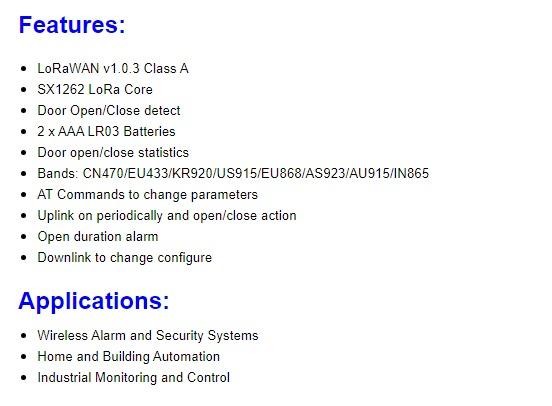Select the Door open/close statistics line
552x406 pixels.
point(113,152)
